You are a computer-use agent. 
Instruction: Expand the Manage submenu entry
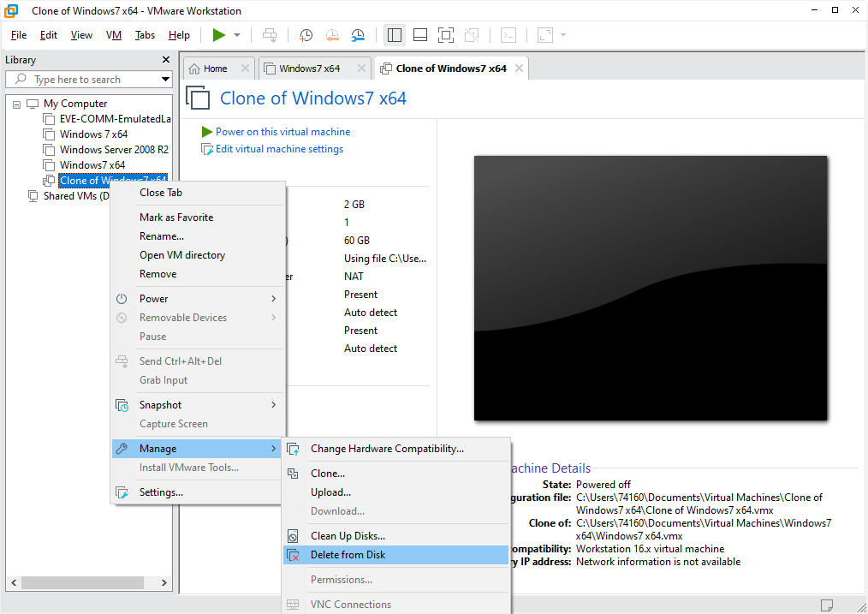pyautogui.click(x=199, y=449)
